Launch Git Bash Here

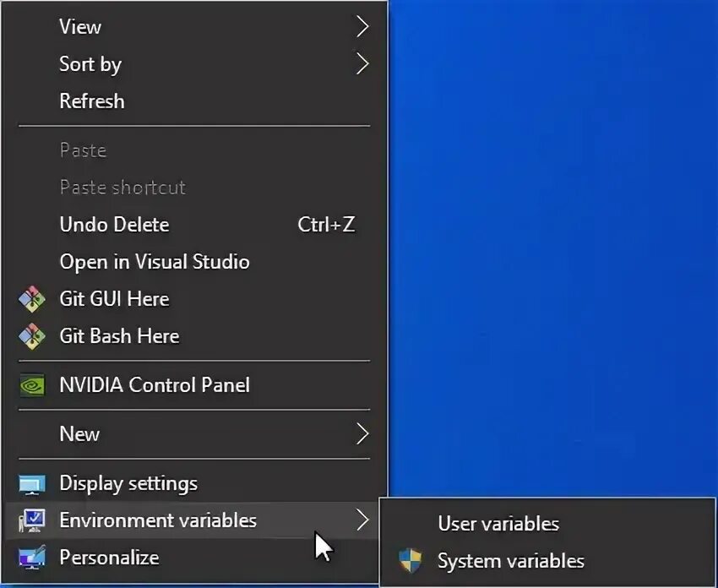(194, 336)
